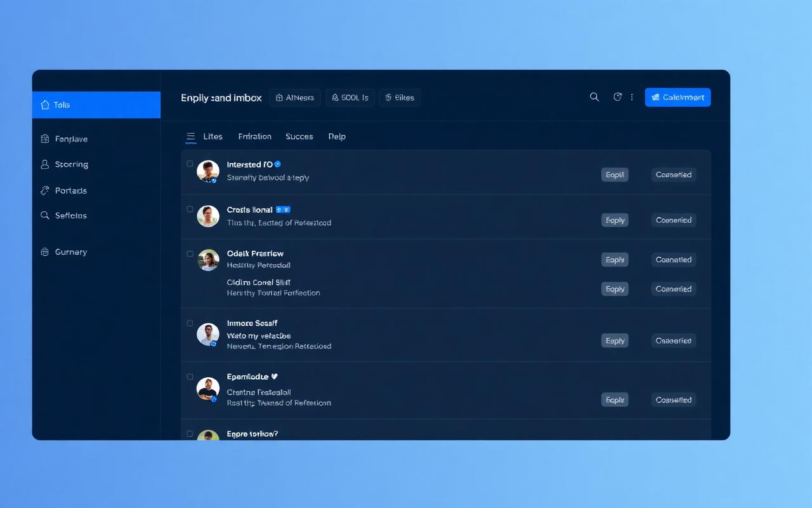
Task: Tick the checkbox for Odetk Presriew row
Action: coord(190,253)
